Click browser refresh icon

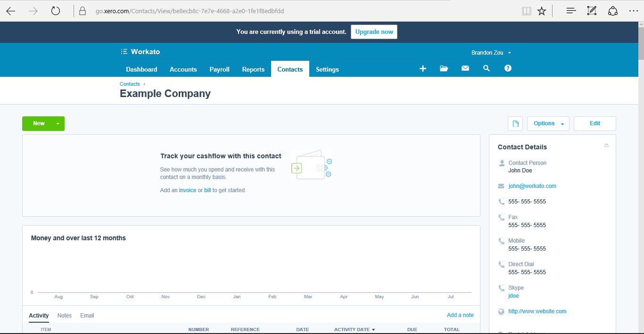pos(56,11)
